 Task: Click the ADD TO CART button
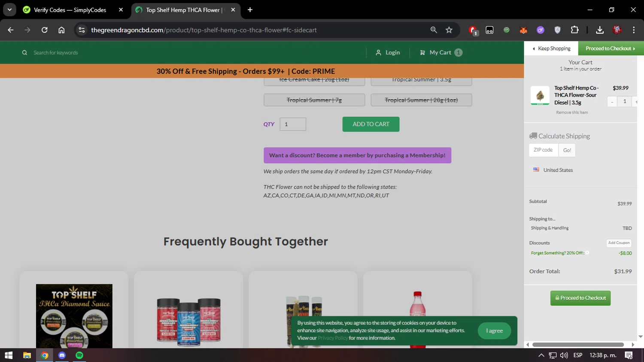tap(371, 124)
